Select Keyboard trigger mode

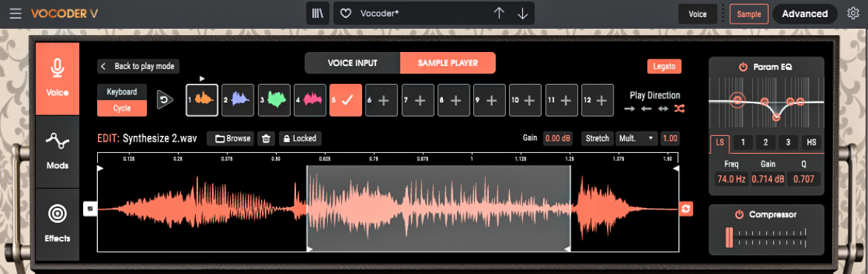[122, 92]
